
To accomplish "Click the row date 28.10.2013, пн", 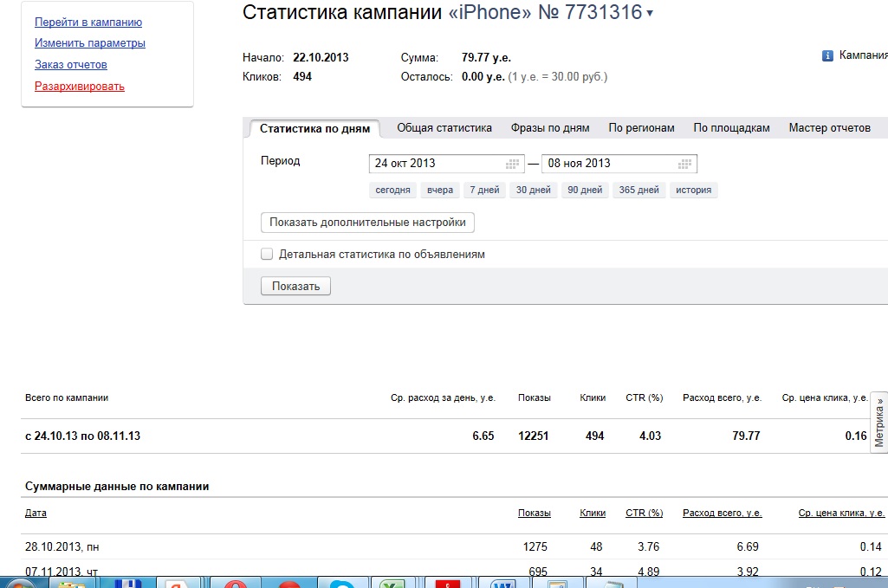I will (x=62, y=546).
